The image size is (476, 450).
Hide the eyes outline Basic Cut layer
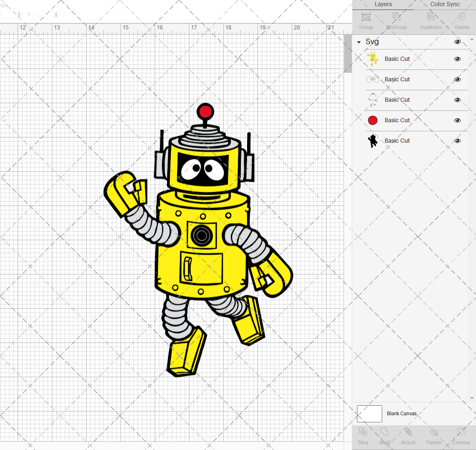pyautogui.click(x=457, y=79)
